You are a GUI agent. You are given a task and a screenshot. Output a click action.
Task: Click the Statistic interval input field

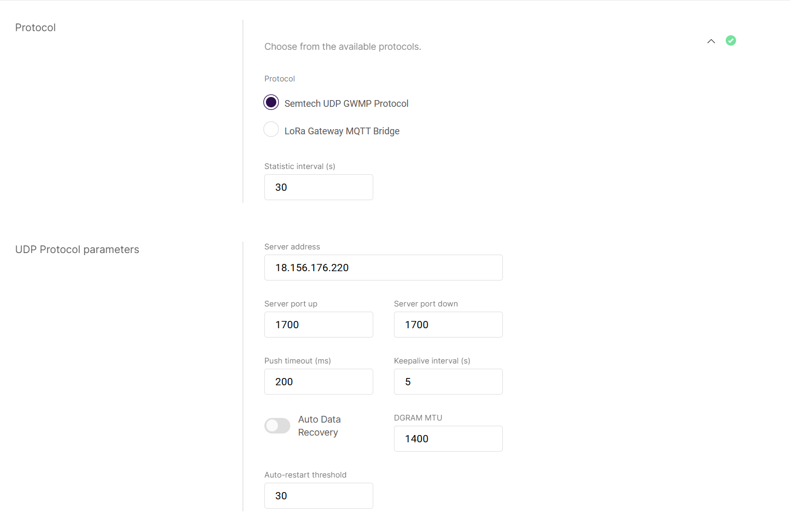318,187
